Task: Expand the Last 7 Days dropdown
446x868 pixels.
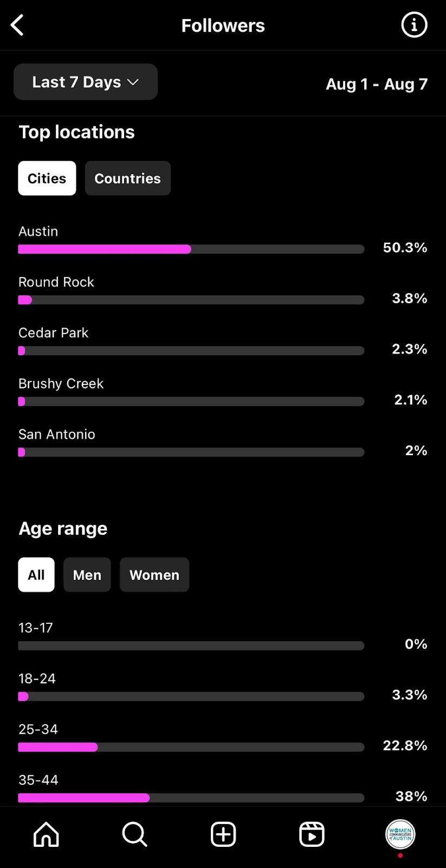Action: click(86, 82)
